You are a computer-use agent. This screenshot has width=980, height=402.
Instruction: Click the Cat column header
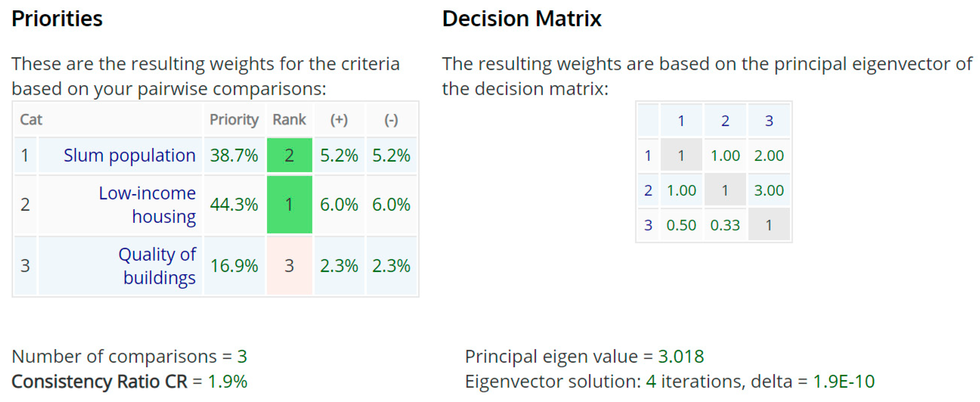(x=31, y=120)
